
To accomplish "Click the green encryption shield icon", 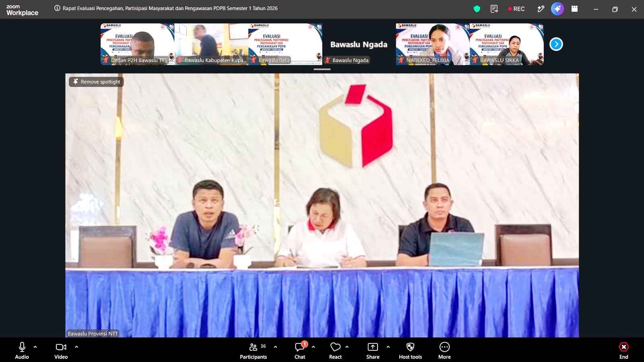I will pos(477,9).
